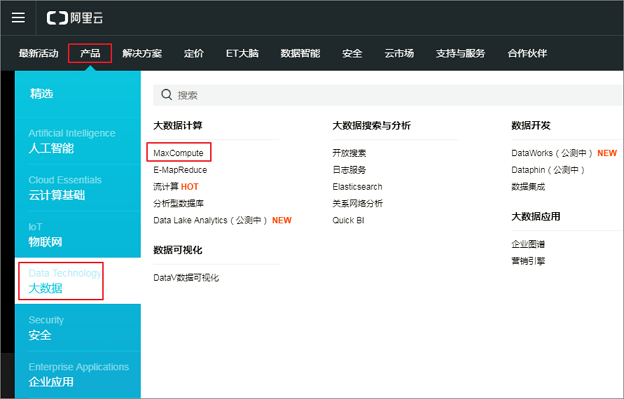624x399 pixels.
Task: Click the 数据可视化 section heading
Action: 178,250
